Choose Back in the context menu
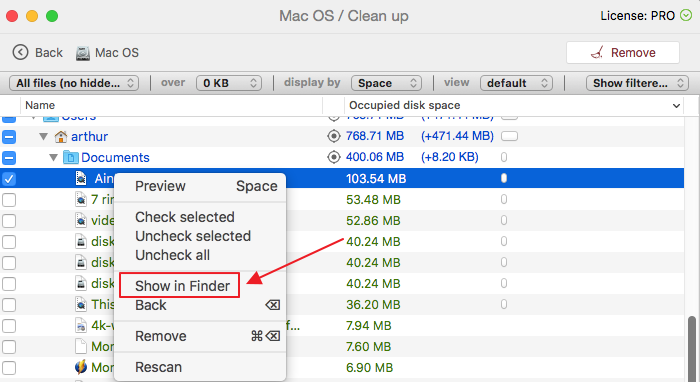The image size is (700, 382). point(200,305)
